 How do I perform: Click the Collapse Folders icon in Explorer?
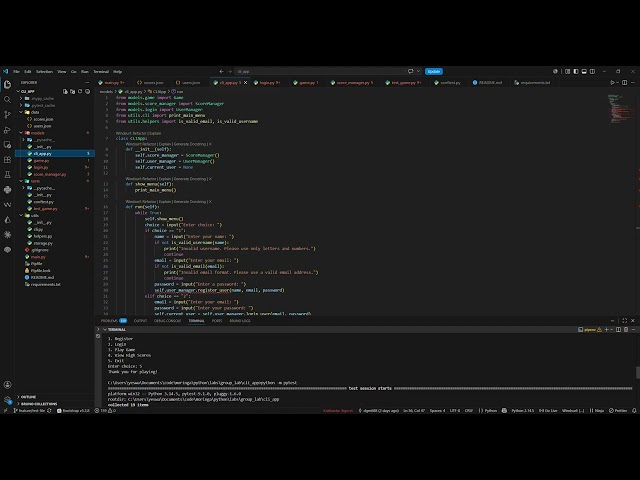pyautogui.click(x=87, y=91)
